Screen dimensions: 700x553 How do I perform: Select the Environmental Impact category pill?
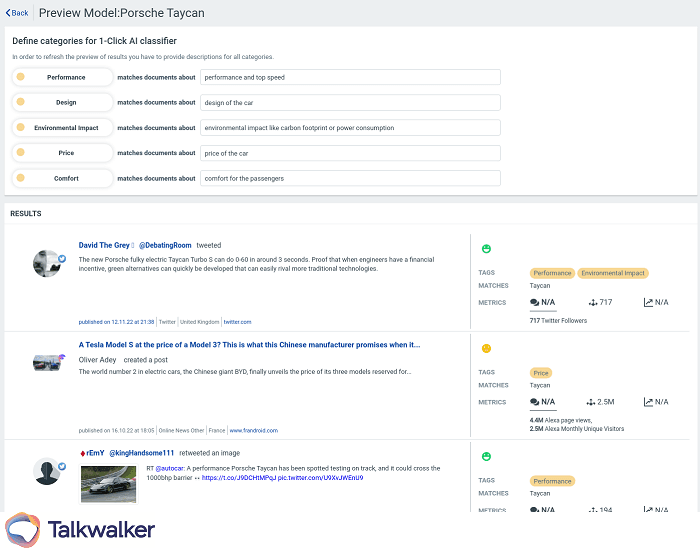click(62, 128)
